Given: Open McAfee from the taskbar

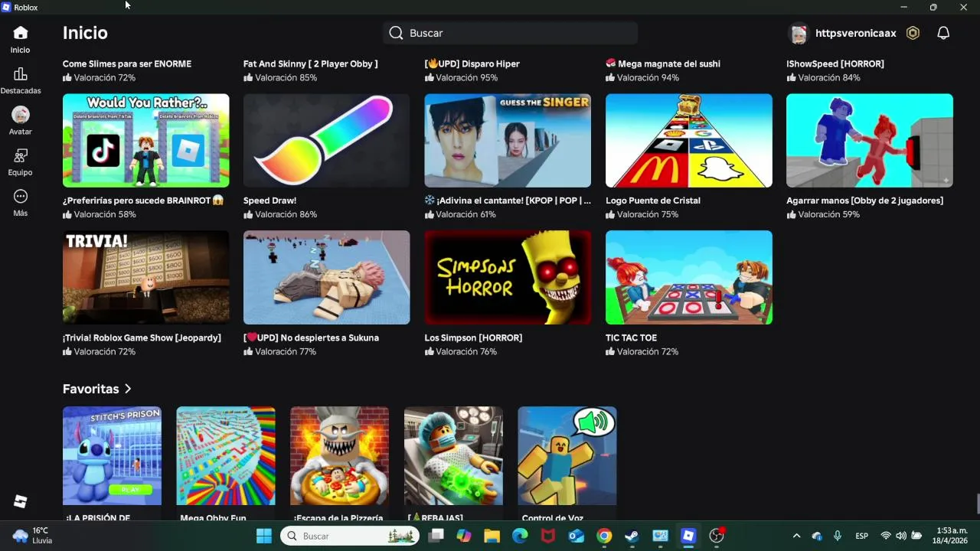Looking at the screenshot, I should coord(548,536).
